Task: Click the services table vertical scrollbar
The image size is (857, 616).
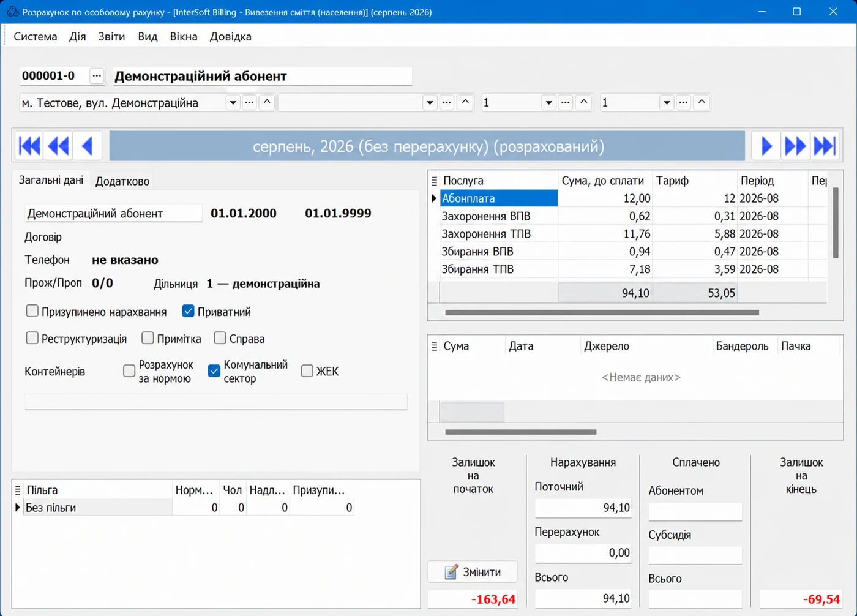Action: [836, 223]
